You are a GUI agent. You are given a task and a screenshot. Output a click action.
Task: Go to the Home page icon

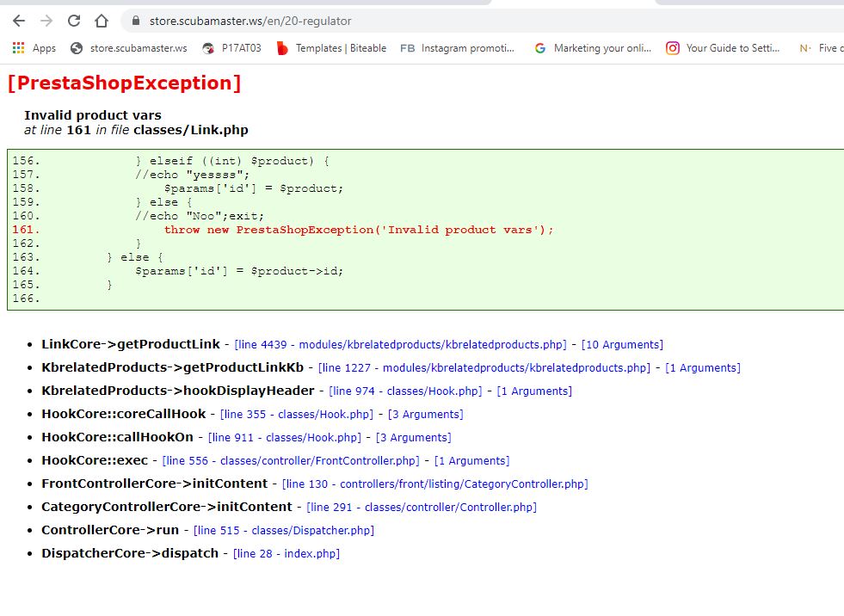[x=102, y=21]
